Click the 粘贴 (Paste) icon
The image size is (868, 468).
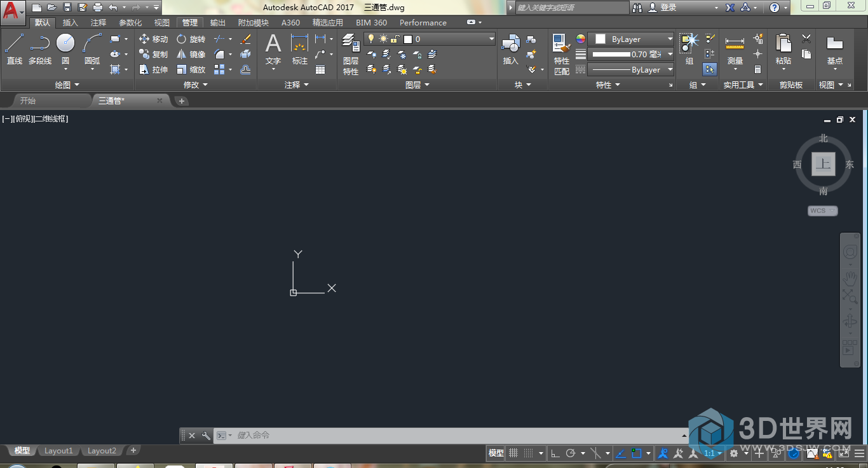coord(783,50)
